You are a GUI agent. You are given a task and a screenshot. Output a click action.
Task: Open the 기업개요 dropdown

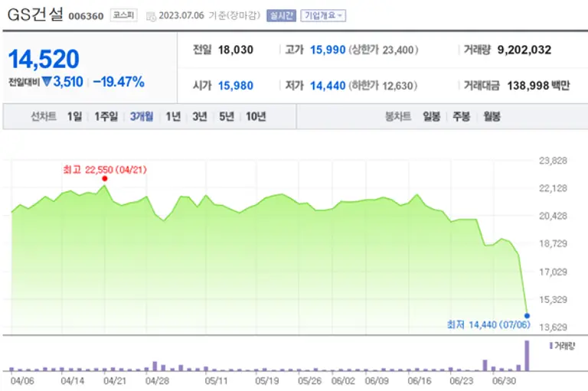click(323, 15)
